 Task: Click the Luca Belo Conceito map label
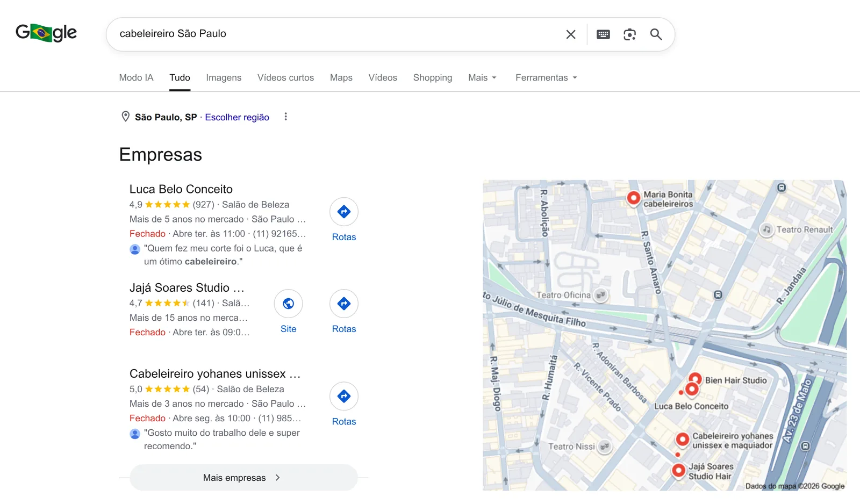tap(691, 406)
